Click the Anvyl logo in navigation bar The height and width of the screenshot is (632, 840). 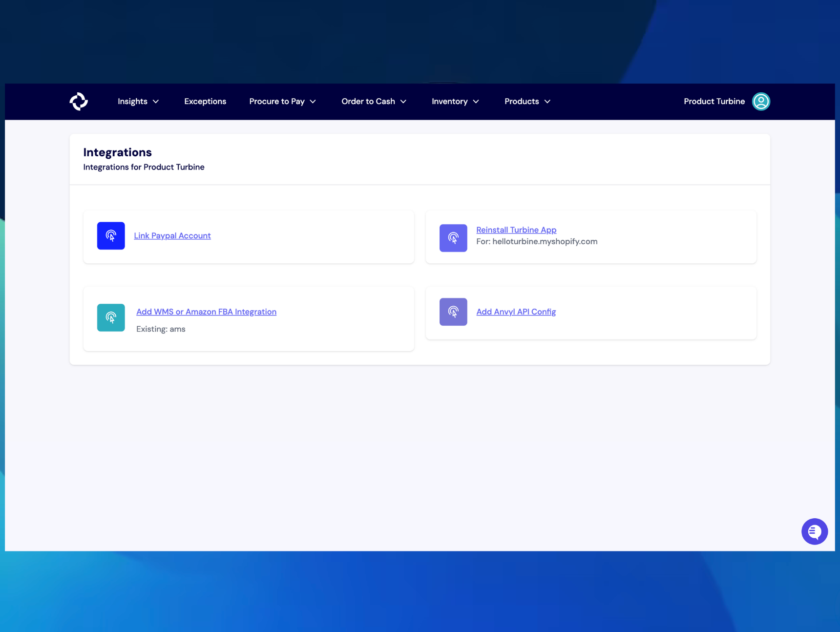point(79,101)
